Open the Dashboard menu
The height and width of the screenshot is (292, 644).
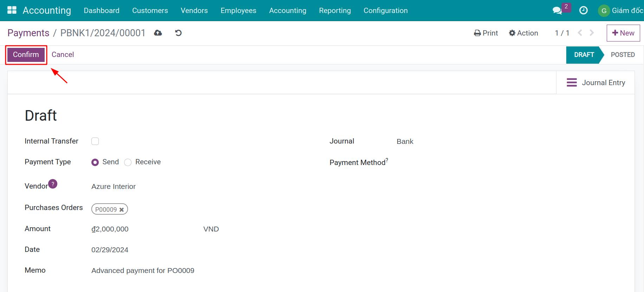[102, 11]
